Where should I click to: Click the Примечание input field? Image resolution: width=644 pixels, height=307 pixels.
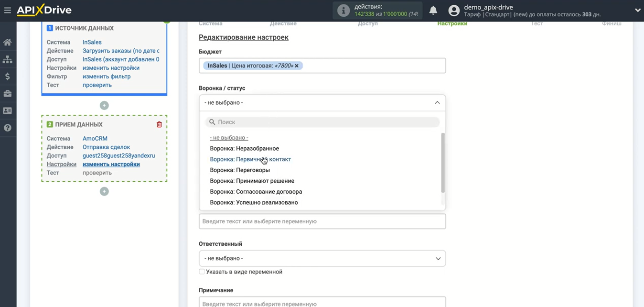pyautogui.click(x=322, y=302)
